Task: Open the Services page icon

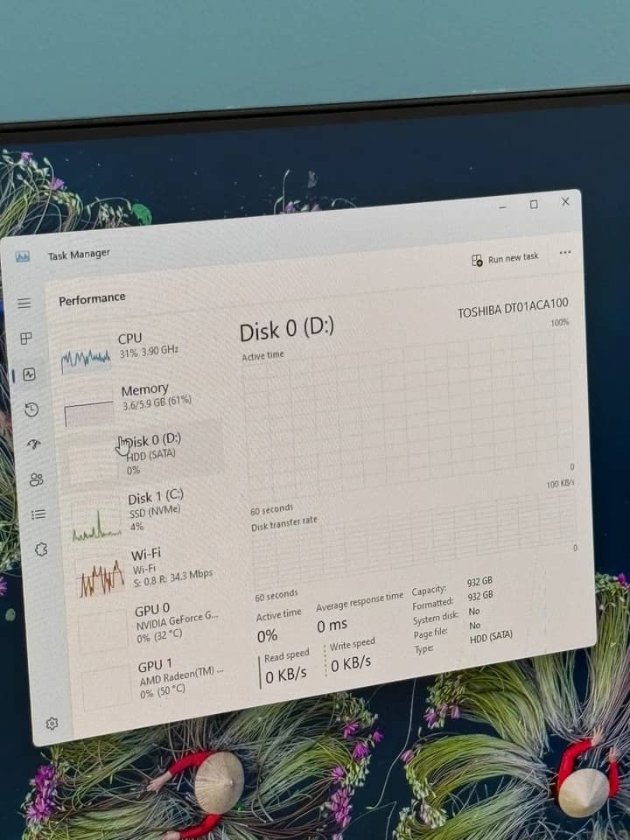Action: pos(41,549)
